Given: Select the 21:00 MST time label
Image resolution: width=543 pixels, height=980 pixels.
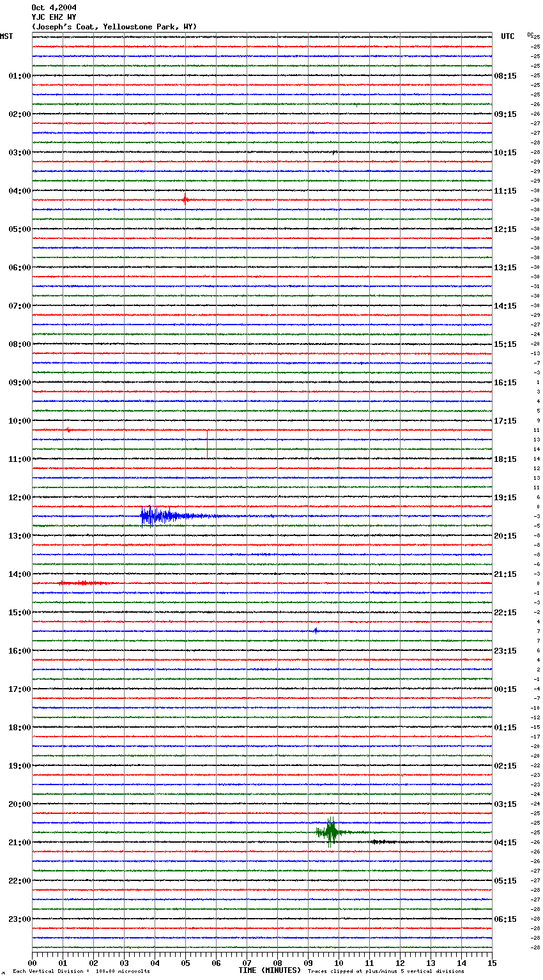Looking at the screenshot, I should pos(20,843).
